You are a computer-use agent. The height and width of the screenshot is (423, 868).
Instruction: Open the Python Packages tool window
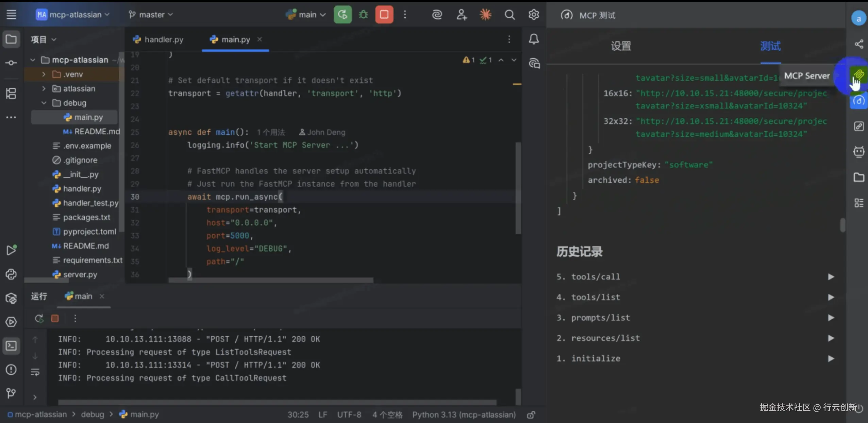(x=11, y=298)
